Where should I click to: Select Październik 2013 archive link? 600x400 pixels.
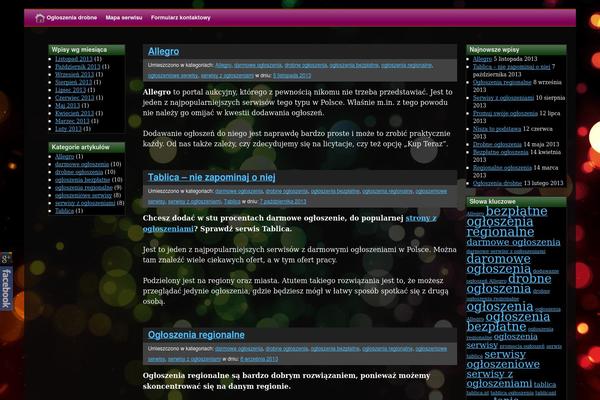(77, 67)
